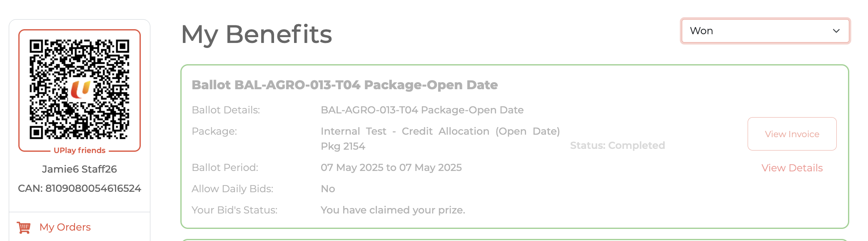Viewport: 868px width, 241px height.
Task: Click the My Benefits page heading
Action: (x=256, y=34)
